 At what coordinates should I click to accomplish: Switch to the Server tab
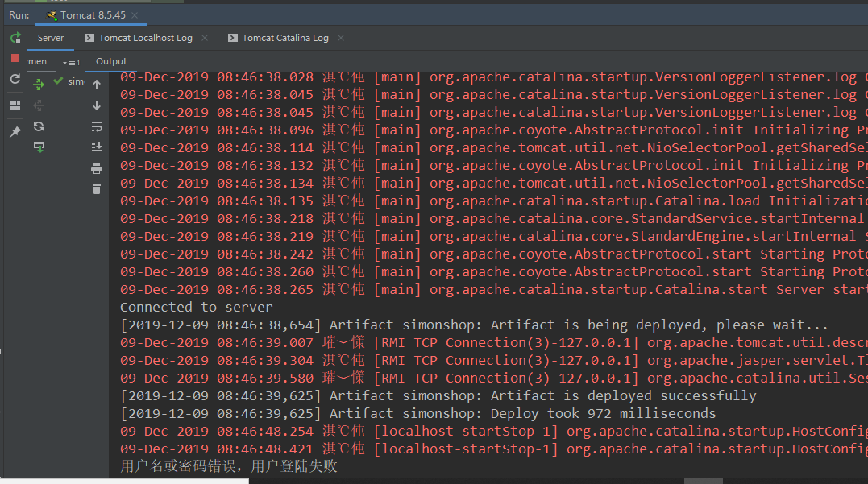click(x=51, y=38)
